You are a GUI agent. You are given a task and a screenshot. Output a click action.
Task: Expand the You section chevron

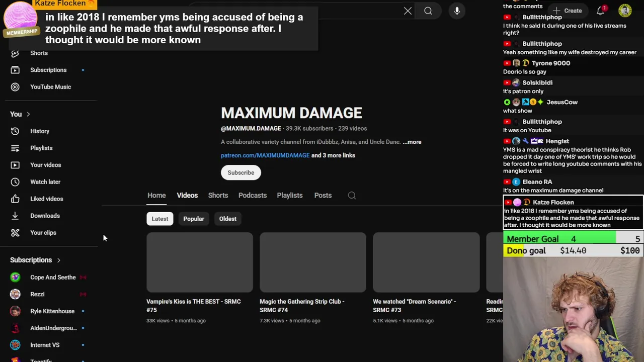coord(28,114)
